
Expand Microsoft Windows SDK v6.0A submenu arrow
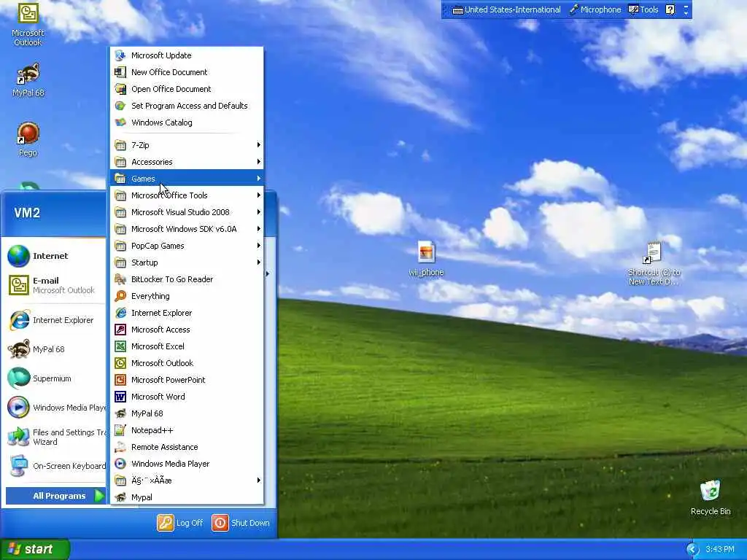click(x=259, y=229)
